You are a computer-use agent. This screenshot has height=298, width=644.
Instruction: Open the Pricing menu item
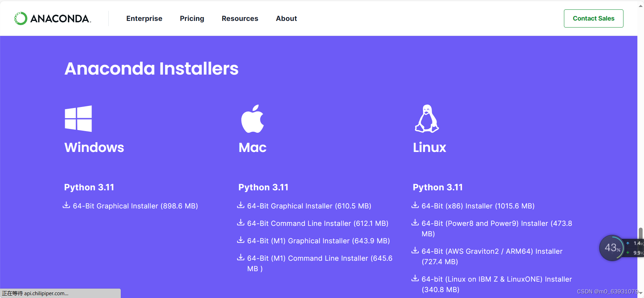click(192, 18)
